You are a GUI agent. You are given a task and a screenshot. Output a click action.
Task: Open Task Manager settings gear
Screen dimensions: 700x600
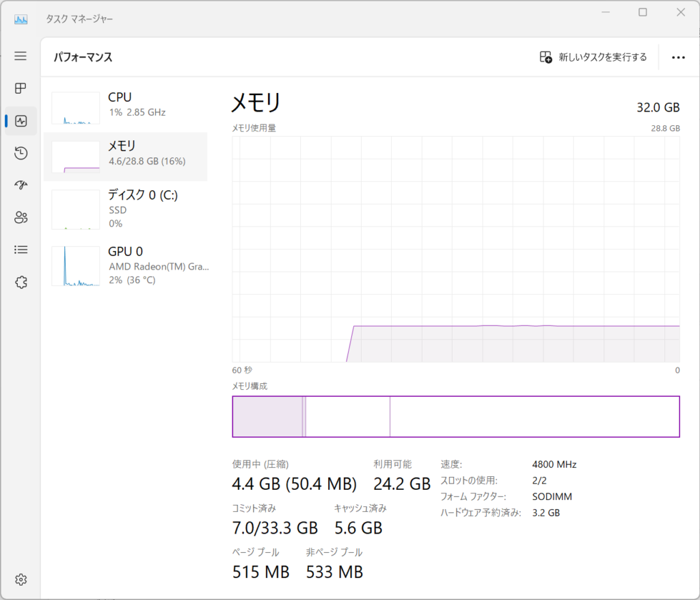21,579
